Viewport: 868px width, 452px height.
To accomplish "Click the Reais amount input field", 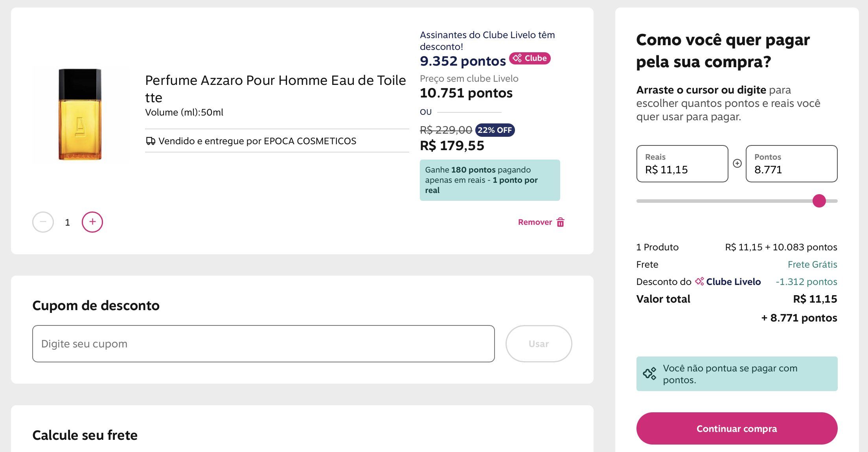I will (682, 164).
